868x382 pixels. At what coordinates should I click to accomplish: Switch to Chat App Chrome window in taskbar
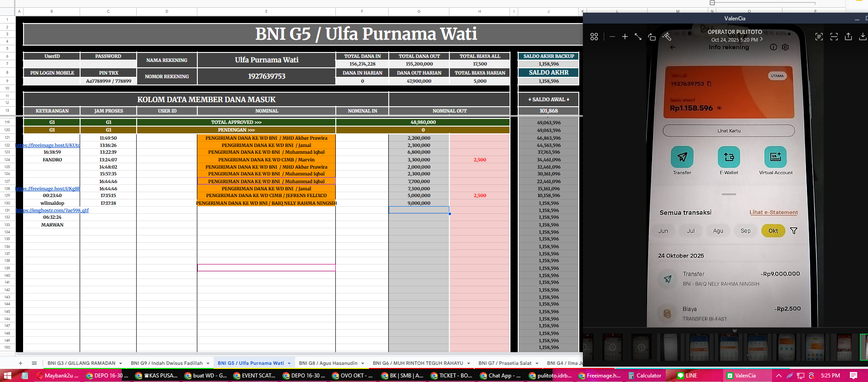[501, 376]
